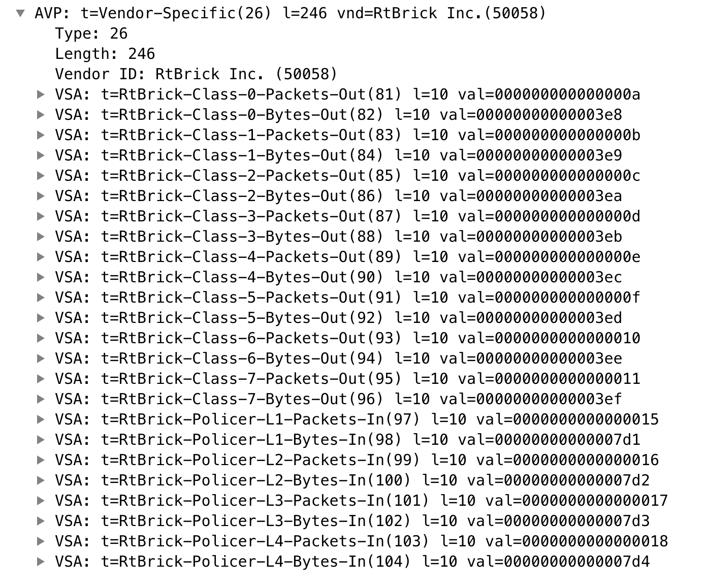Select the RtBrick-Class-7-Packets-Out VSA row

point(347,379)
